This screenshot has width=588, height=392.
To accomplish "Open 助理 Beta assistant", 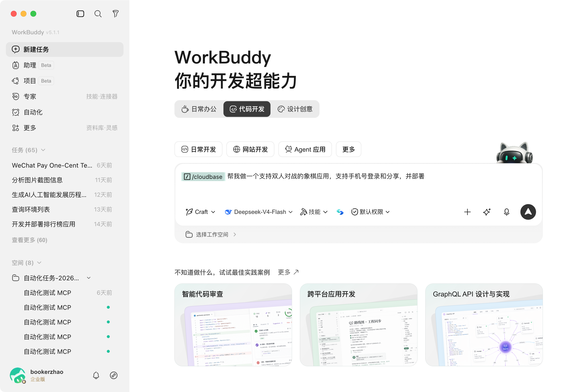I will pyautogui.click(x=65, y=65).
